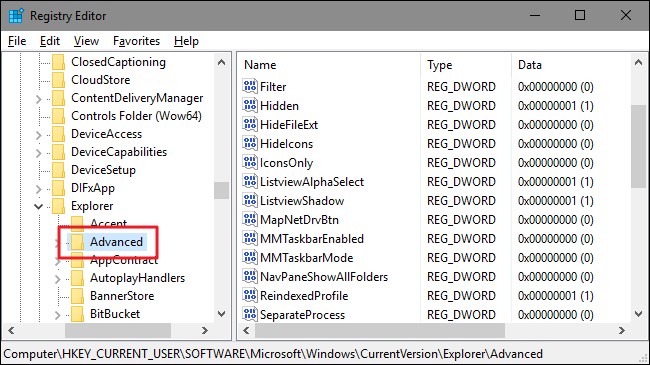Select the HideFileExt DWORD value icon
650x365 pixels.
[250, 124]
